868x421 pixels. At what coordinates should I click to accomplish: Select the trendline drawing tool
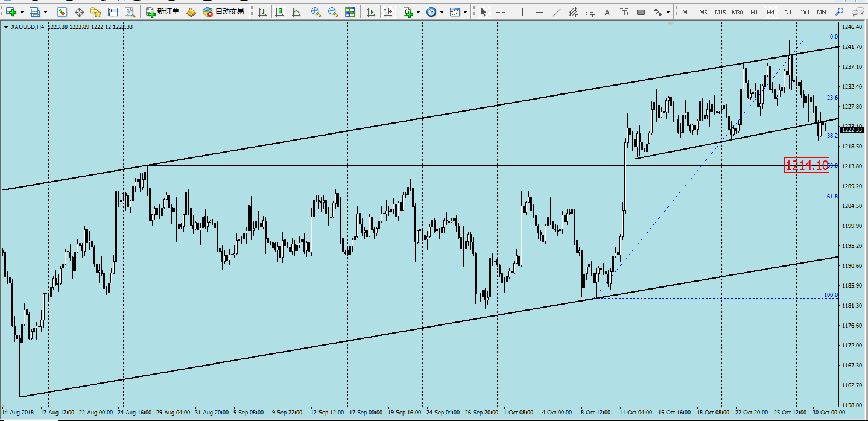click(x=556, y=11)
